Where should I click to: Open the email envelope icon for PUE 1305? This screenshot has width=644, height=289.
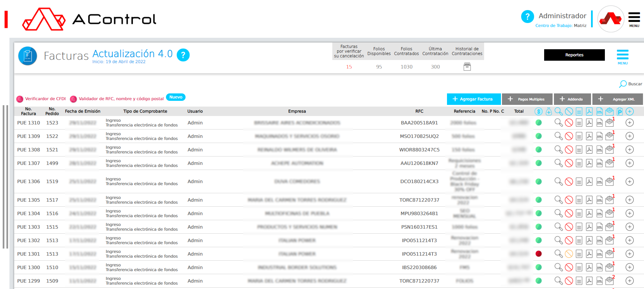point(610,200)
